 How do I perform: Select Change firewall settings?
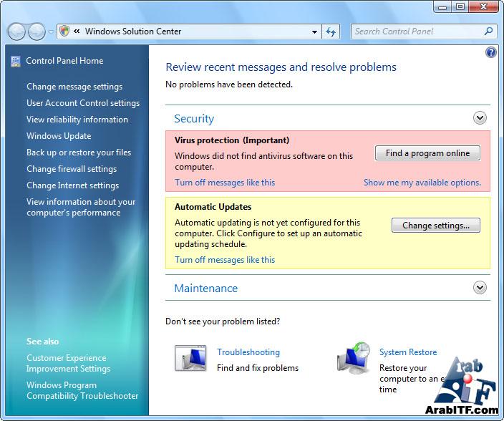[x=72, y=169]
